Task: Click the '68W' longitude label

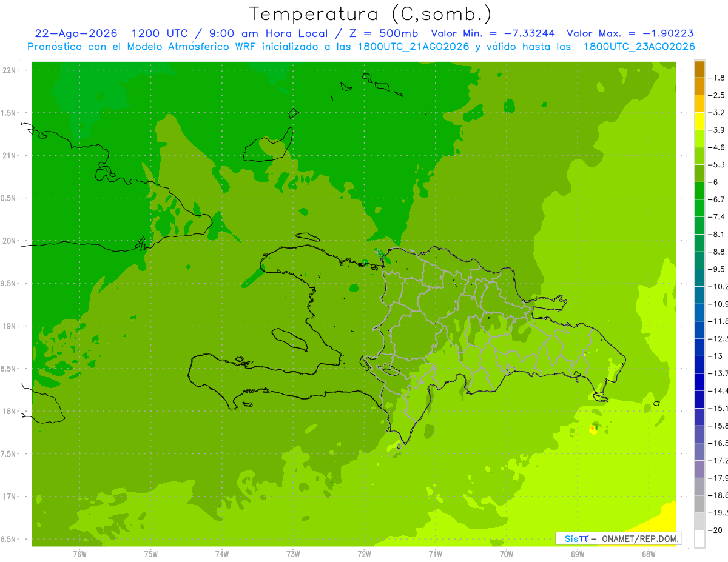Action: coord(649,554)
